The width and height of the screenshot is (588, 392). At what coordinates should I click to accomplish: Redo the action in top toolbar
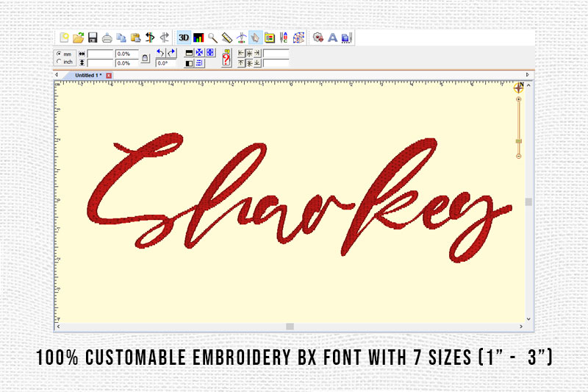(x=164, y=38)
